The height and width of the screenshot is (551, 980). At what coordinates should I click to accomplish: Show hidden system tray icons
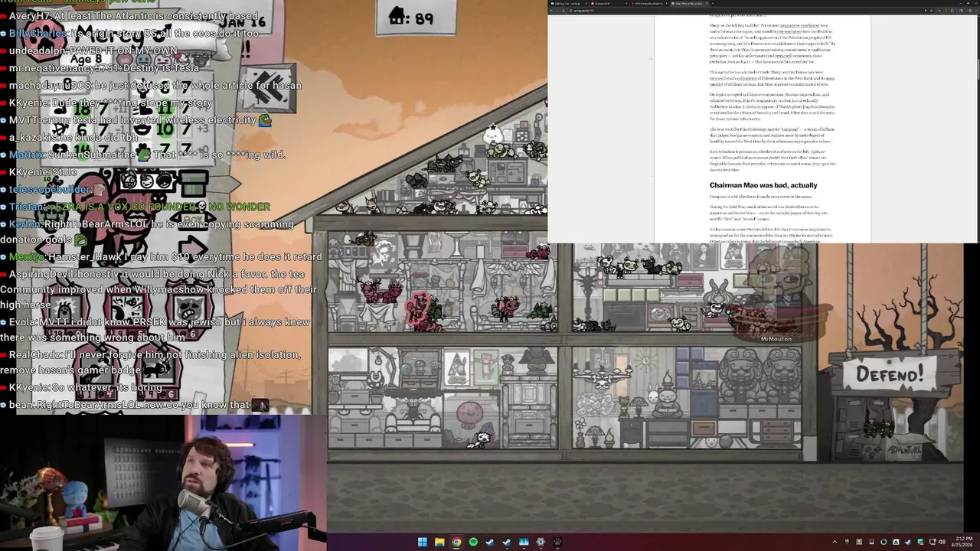pyautogui.click(x=835, y=542)
